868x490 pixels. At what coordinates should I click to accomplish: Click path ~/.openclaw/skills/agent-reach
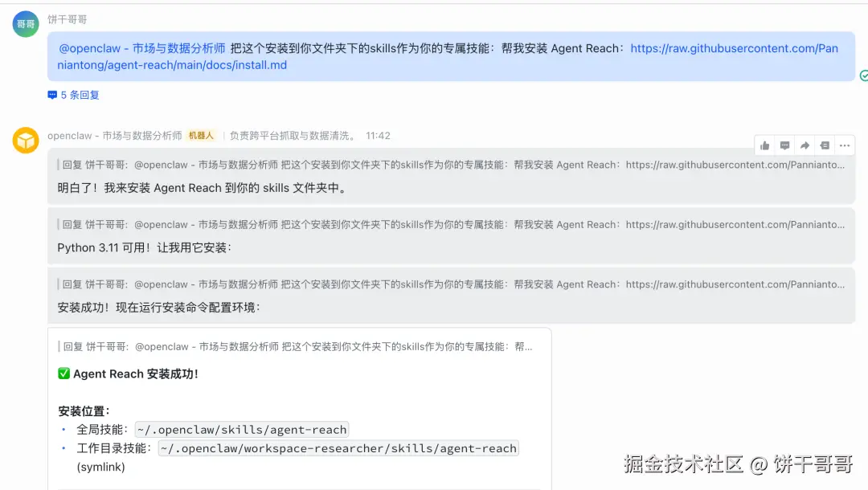[x=242, y=430]
